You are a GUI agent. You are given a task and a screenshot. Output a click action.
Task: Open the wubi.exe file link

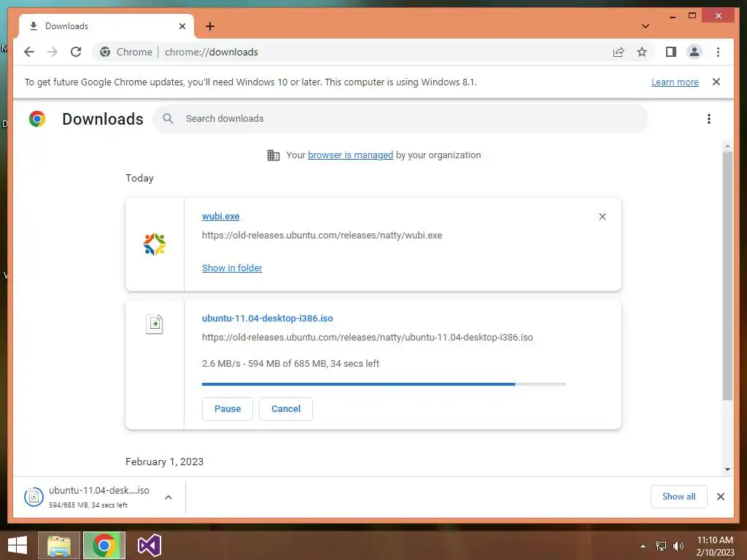click(220, 216)
